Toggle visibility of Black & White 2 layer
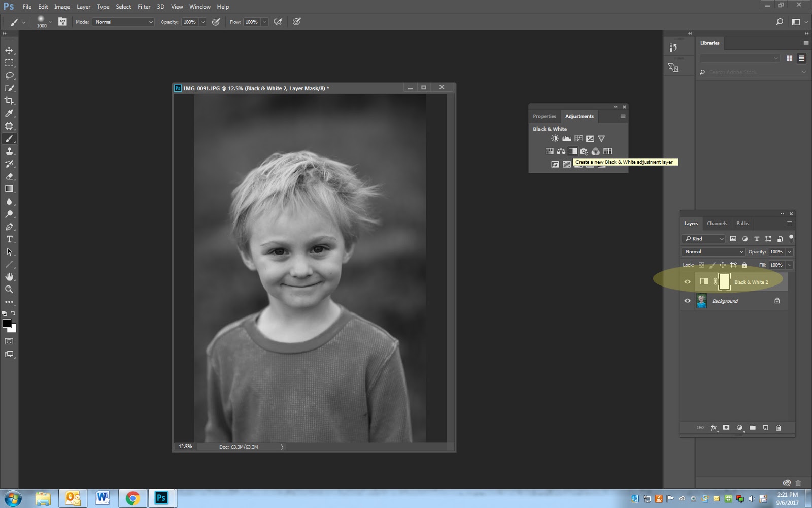The height and width of the screenshot is (508, 812). point(688,281)
